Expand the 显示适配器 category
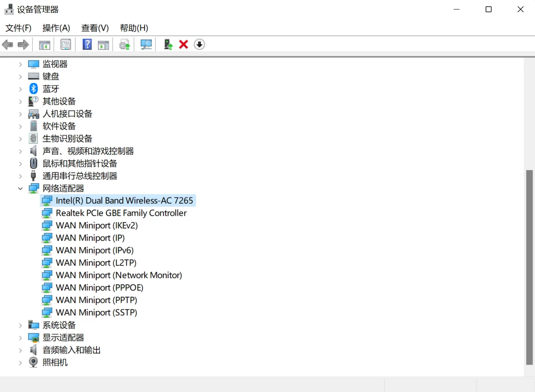The image size is (535, 392). pyautogui.click(x=20, y=338)
